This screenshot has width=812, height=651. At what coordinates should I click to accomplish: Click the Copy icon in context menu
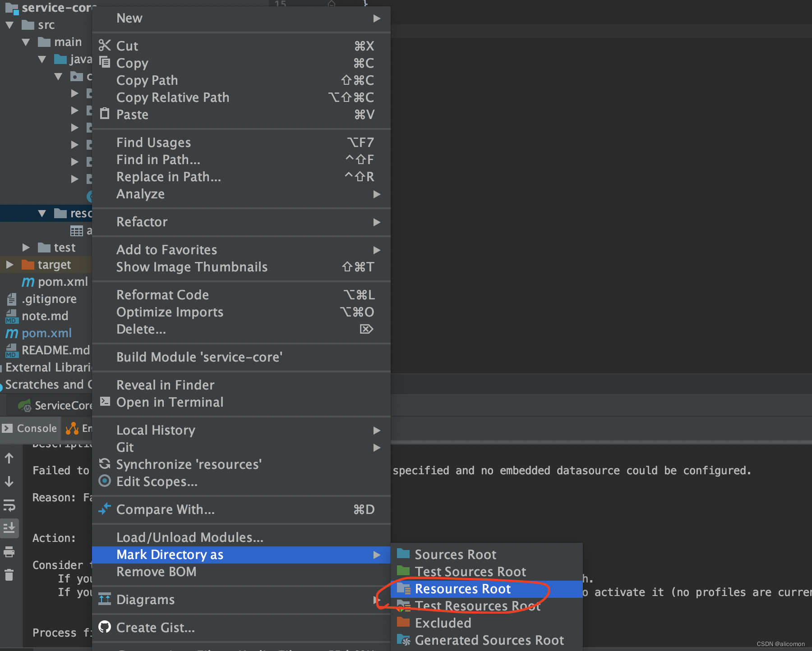[x=105, y=62]
